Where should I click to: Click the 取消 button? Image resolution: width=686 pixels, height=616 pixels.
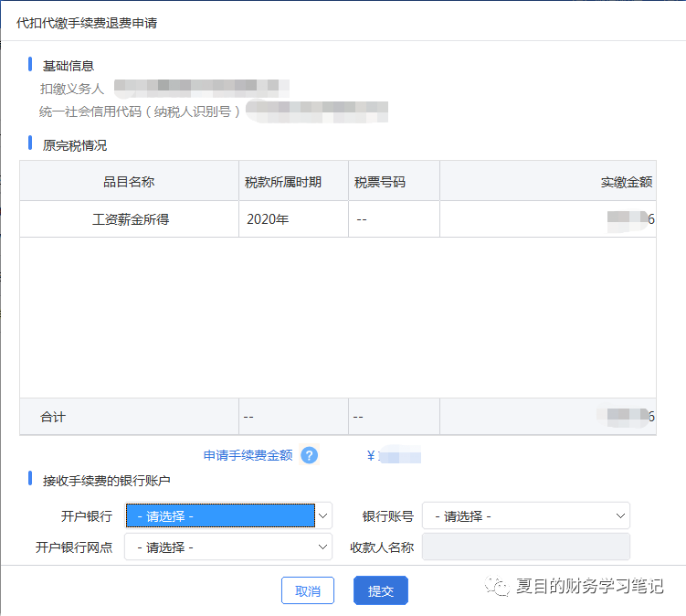click(x=308, y=590)
